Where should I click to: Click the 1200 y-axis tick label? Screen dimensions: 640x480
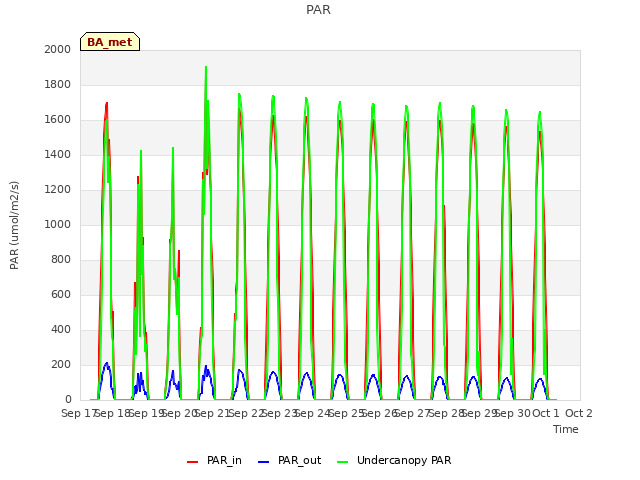(x=58, y=189)
